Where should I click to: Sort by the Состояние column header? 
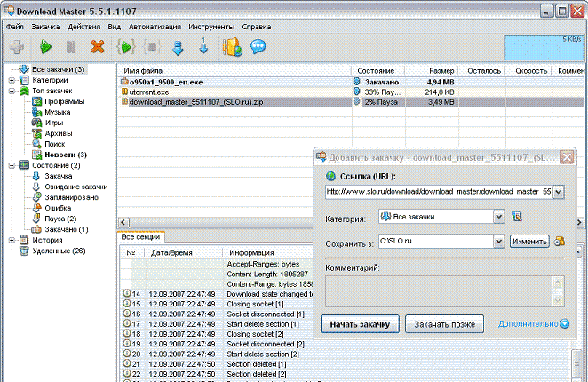tap(378, 70)
